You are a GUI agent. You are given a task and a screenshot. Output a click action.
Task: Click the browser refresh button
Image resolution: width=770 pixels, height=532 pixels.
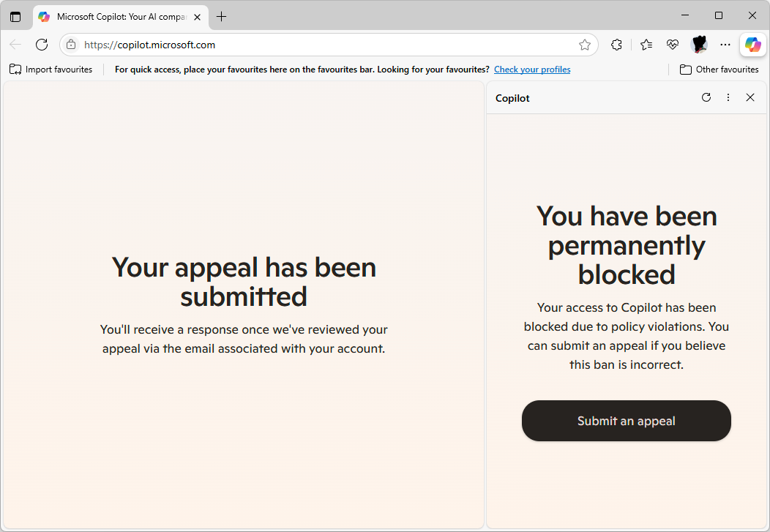(42, 45)
